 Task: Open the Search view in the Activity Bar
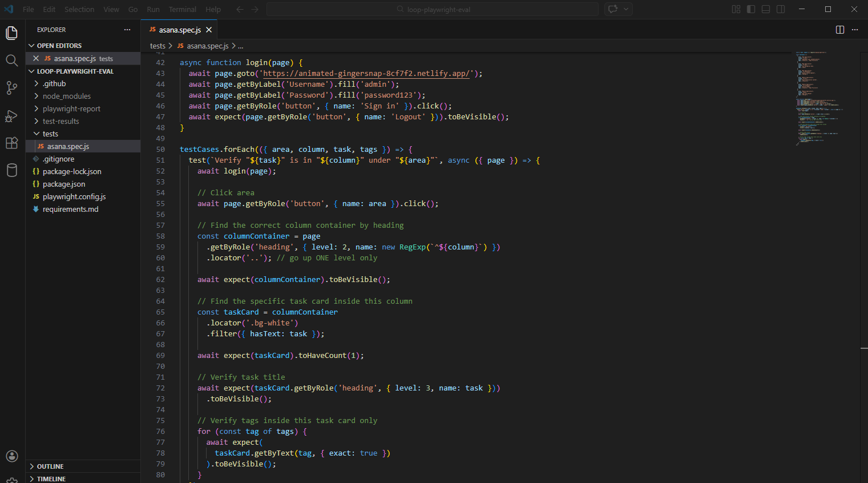(11, 60)
